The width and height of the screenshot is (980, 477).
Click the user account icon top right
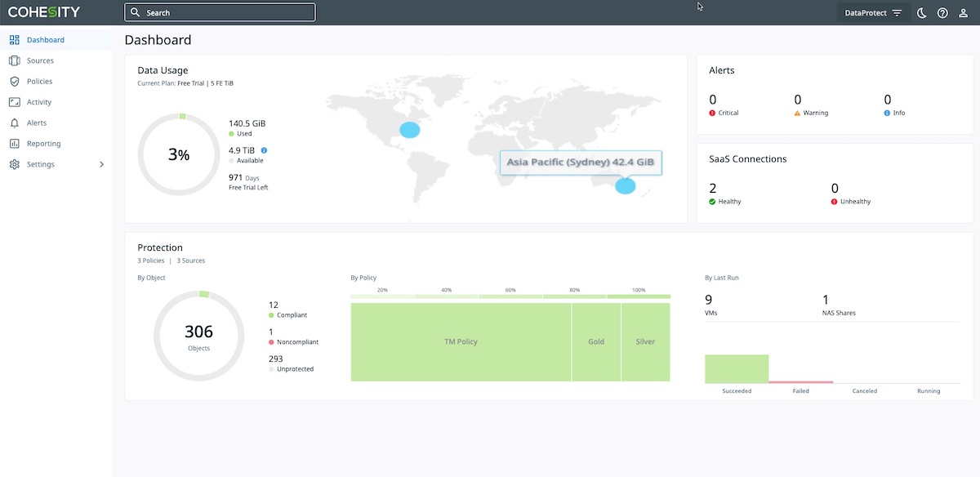tap(963, 12)
